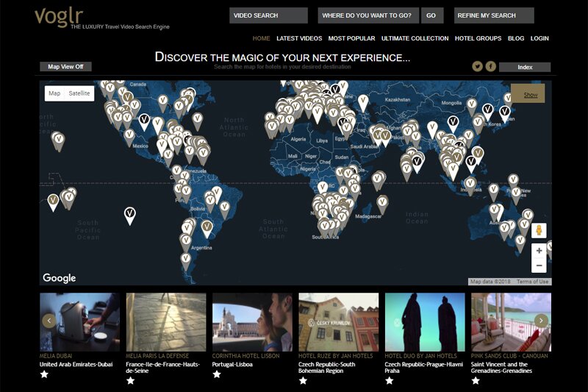Go to next videos in carousel
Viewport: 588px width, 392px height.
click(x=541, y=321)
